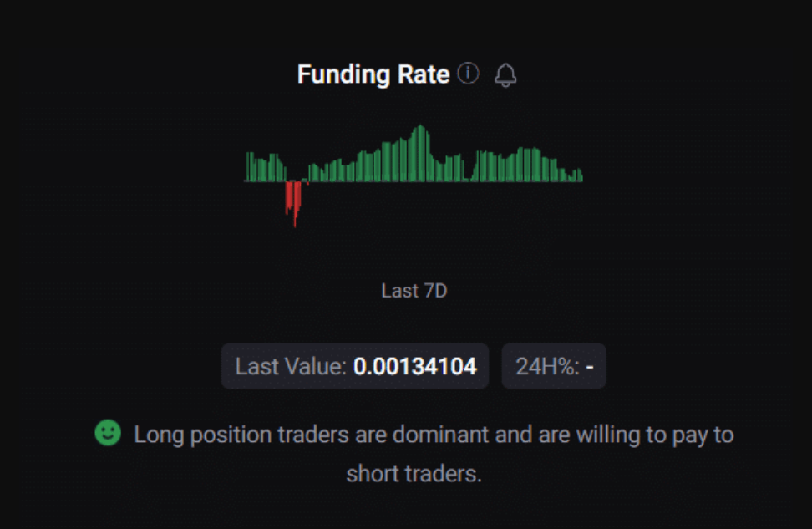Viewport: 812px width, 529px height.
Task: Click the info icon beside Funding Rate
Action: point(469,74)
